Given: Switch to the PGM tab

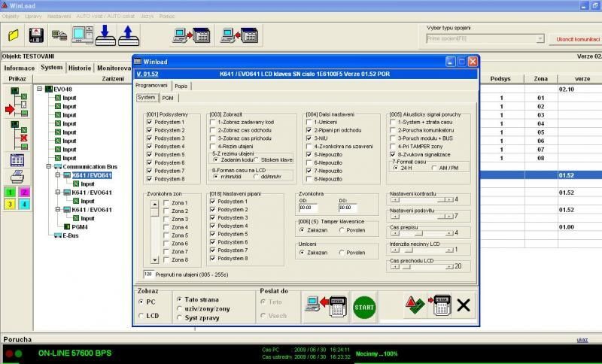Looking at the screenshot, I should click(167, 97).
